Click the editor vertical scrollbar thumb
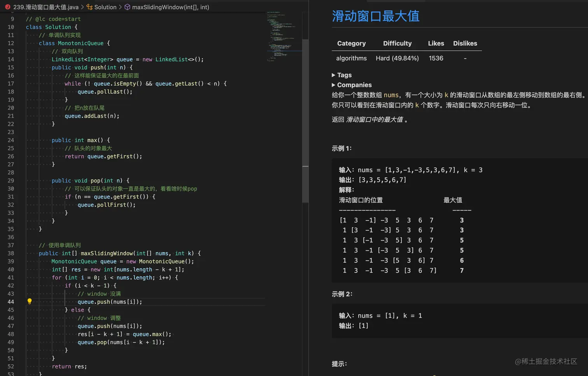Screen dimensions: 588x376 [305, 121]
